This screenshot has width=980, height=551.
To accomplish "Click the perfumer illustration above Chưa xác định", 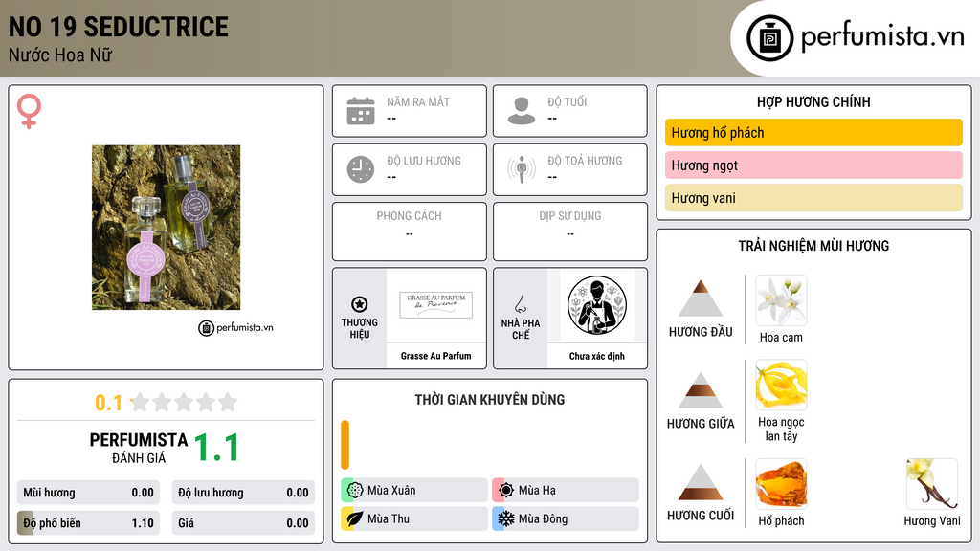I will (x=597, y=305).
